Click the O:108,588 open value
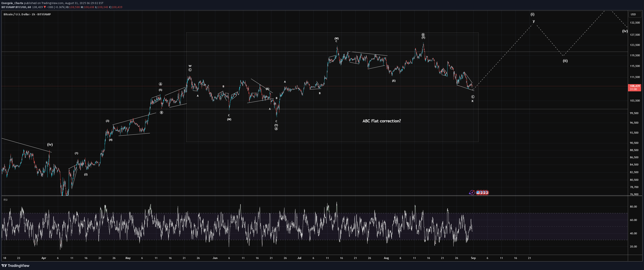The image size is (644, 270). click(73, 7)
